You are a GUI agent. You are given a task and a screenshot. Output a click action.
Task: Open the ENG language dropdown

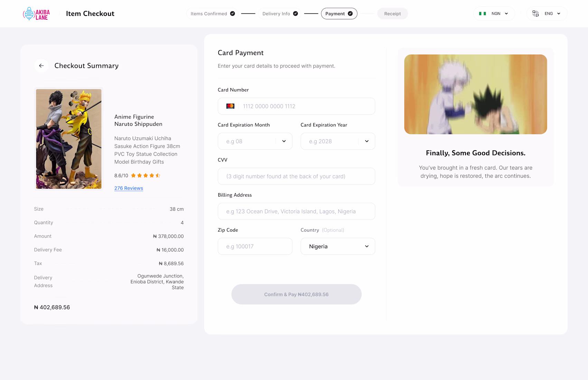pos(547,13)
